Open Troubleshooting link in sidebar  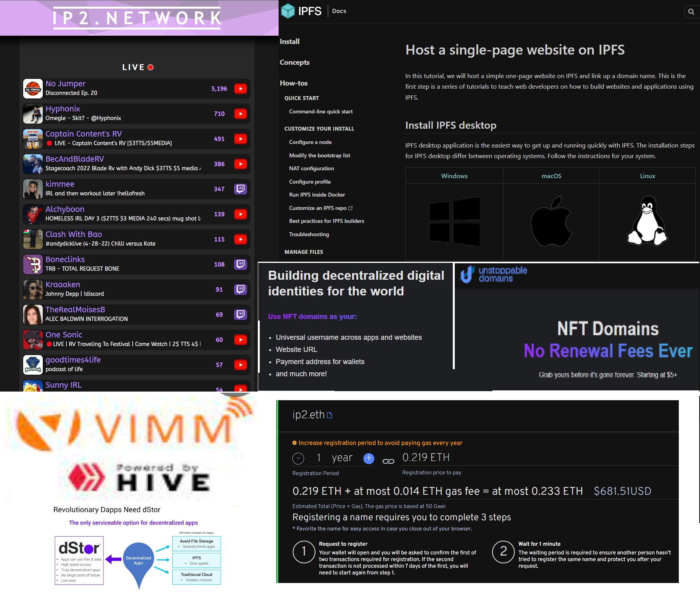[309, 234]
